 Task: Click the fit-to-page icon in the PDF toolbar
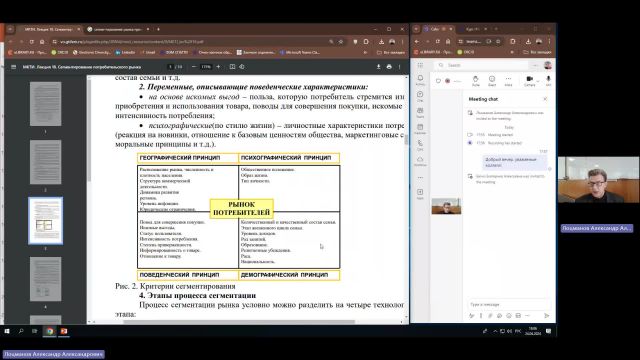coord(232,67)
